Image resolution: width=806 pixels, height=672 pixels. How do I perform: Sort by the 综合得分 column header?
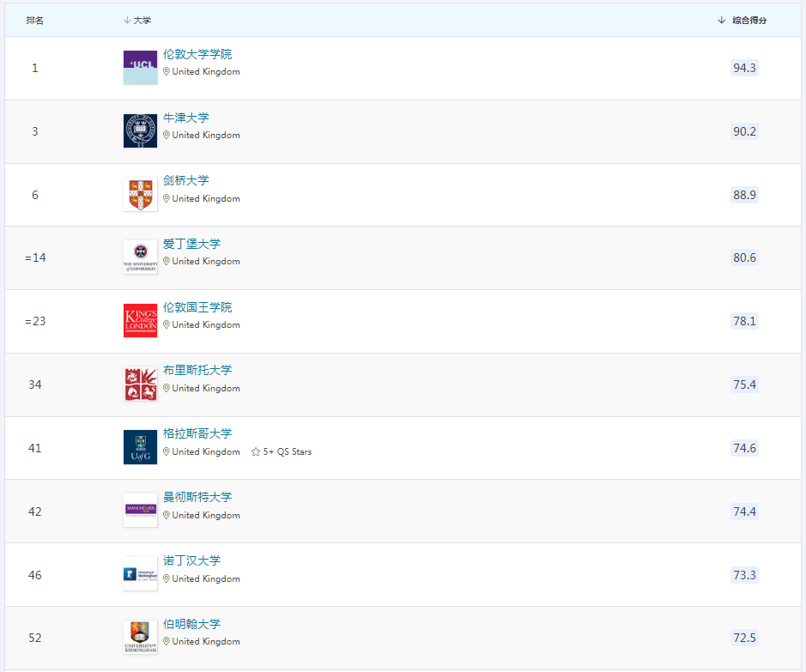(748, 21)
